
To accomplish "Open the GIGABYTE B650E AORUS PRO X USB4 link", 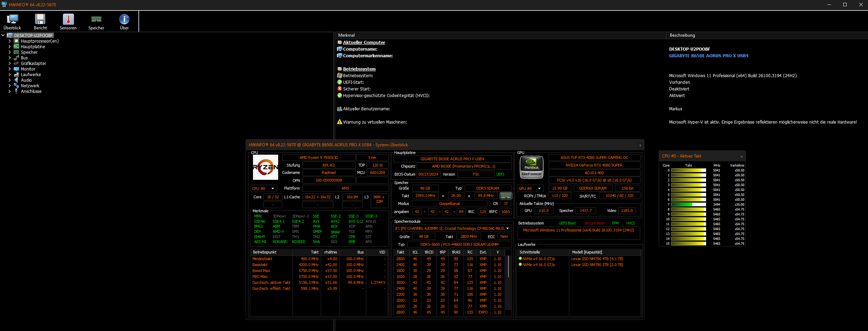I will [709, 56].
